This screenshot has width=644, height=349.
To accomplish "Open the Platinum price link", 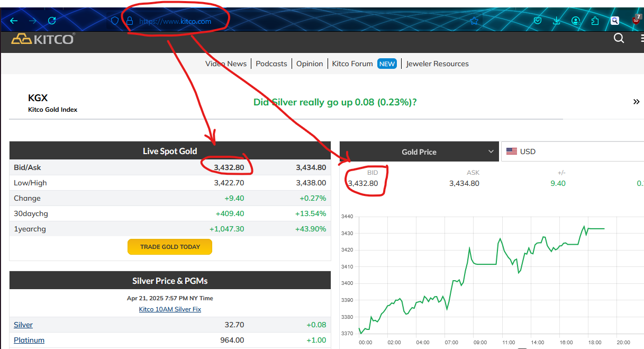I will pyautogui.click(x=29, y=340).
